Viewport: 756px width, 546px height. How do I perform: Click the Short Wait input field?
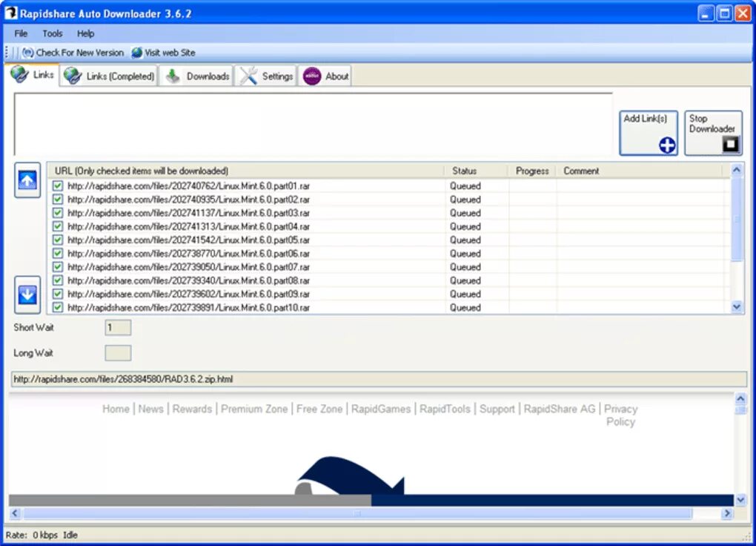coord(118,327)
